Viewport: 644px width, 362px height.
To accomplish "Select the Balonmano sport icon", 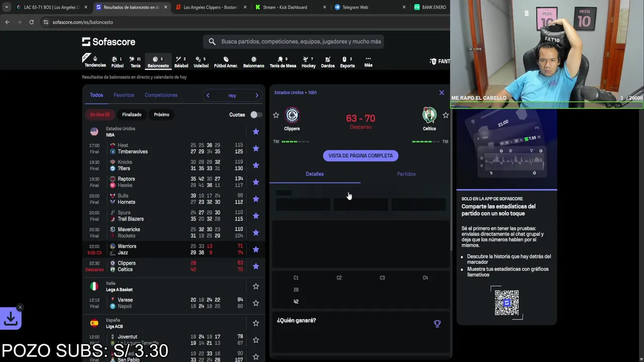I will pos(254,62).
